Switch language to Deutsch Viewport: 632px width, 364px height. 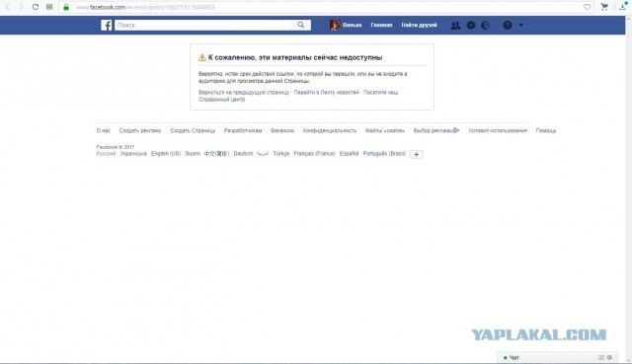coord(243,154)
